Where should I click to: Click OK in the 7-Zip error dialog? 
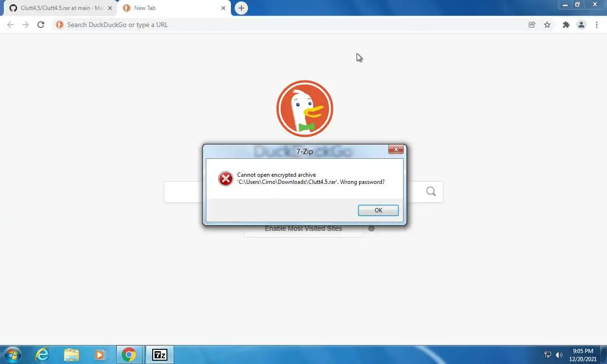pyautogui.click(x=378, y=210)
